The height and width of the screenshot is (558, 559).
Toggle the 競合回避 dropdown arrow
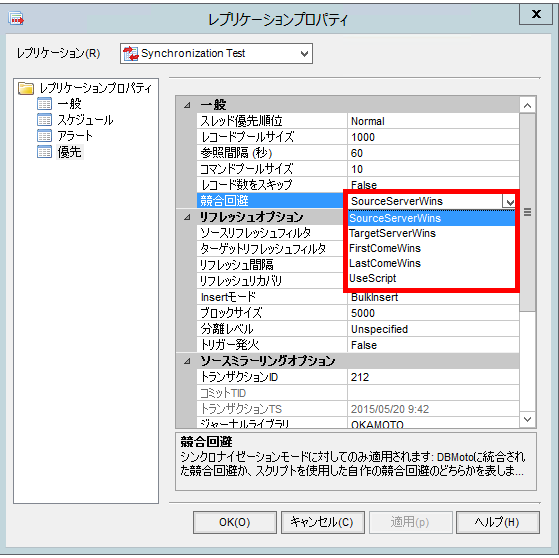[509, 201]
